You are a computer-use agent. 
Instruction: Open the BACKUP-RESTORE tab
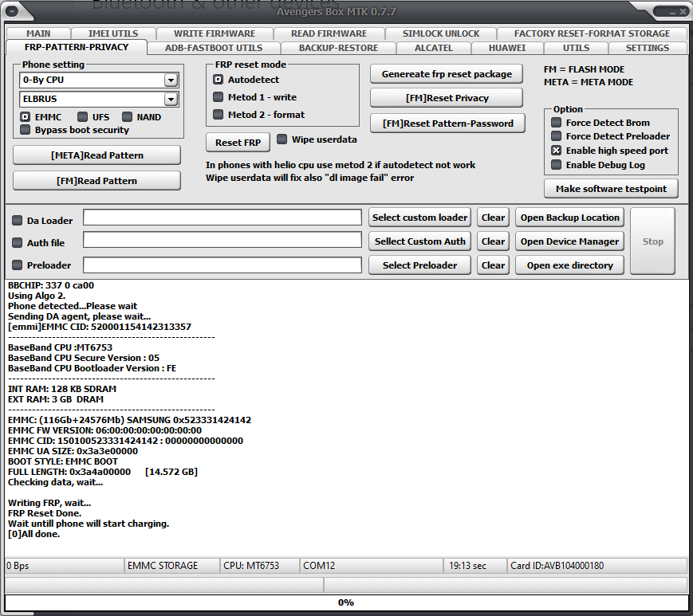pos(339,48)
